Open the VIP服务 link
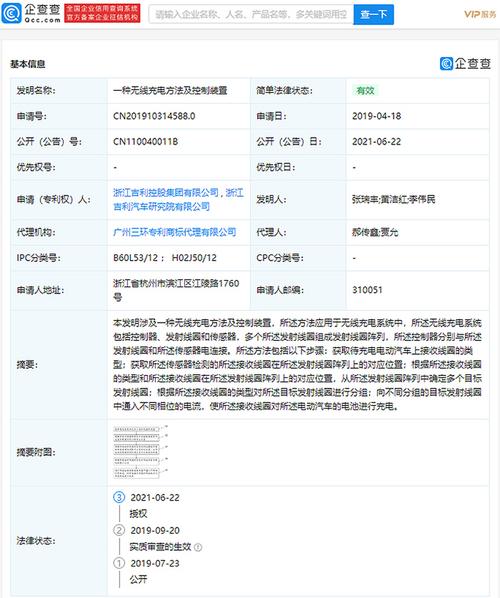 tap(480, 14)
